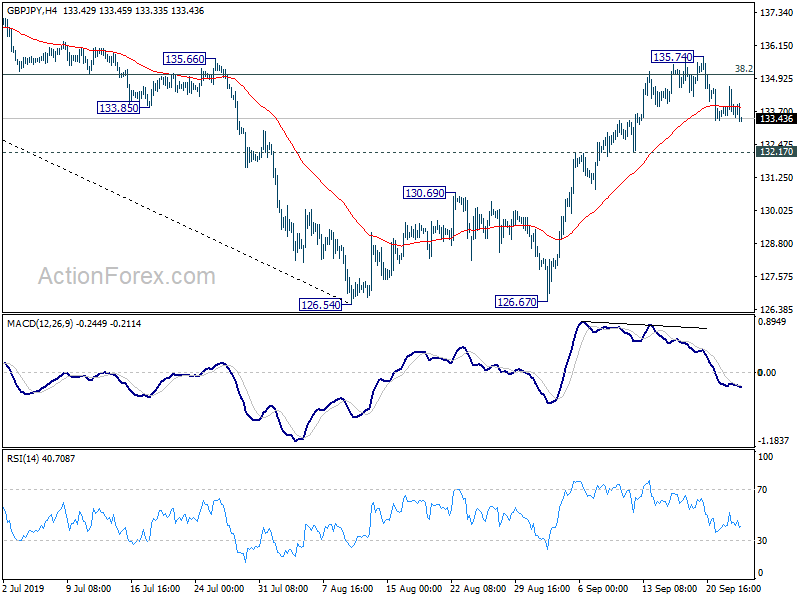This screenshot has height=600, width=800.
Task: Click the 136.150 price axis value
Action: 776,46
